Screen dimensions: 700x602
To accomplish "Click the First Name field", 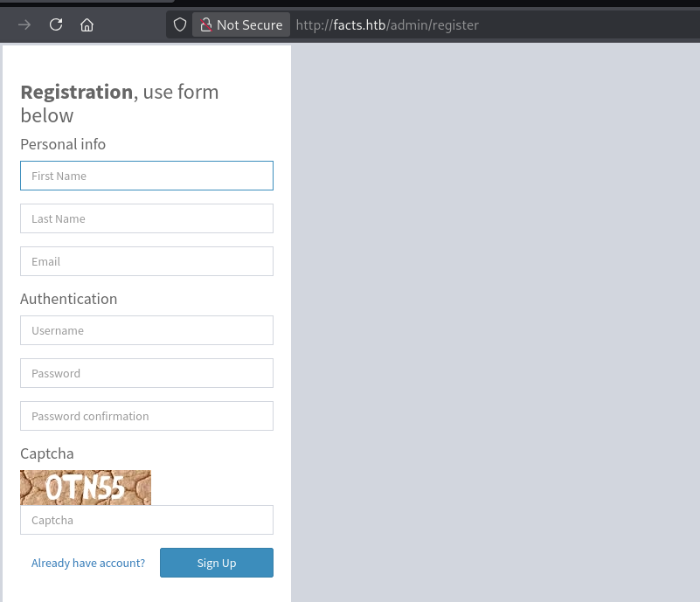I will (147, 176).
